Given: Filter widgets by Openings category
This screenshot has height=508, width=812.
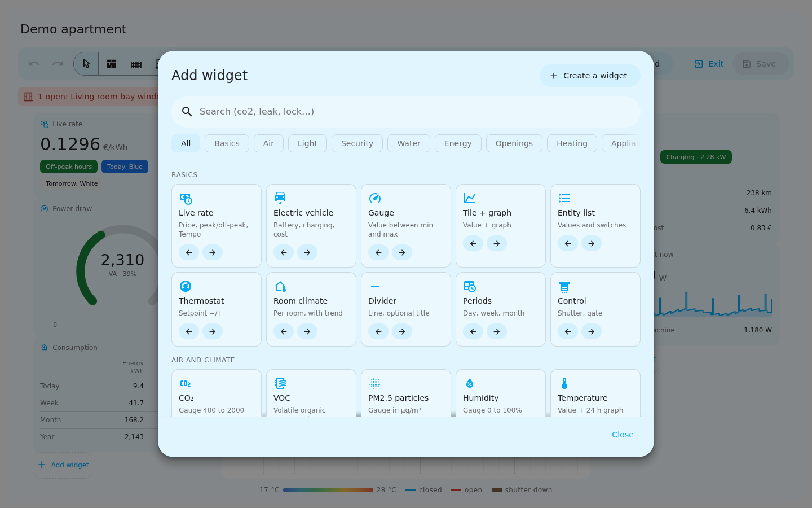Looking at the screenshot, I should pyautogui.click(x=514, y=143).
